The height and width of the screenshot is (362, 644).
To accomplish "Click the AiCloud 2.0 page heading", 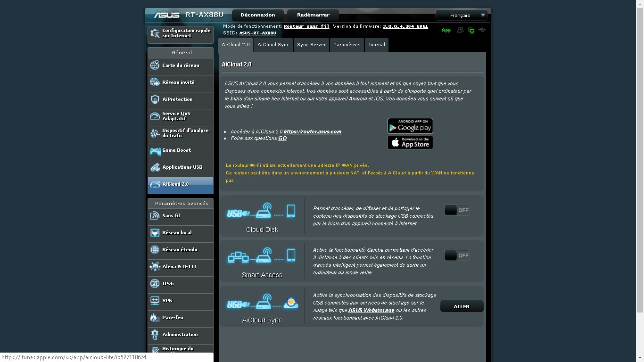I will point(237,64).
